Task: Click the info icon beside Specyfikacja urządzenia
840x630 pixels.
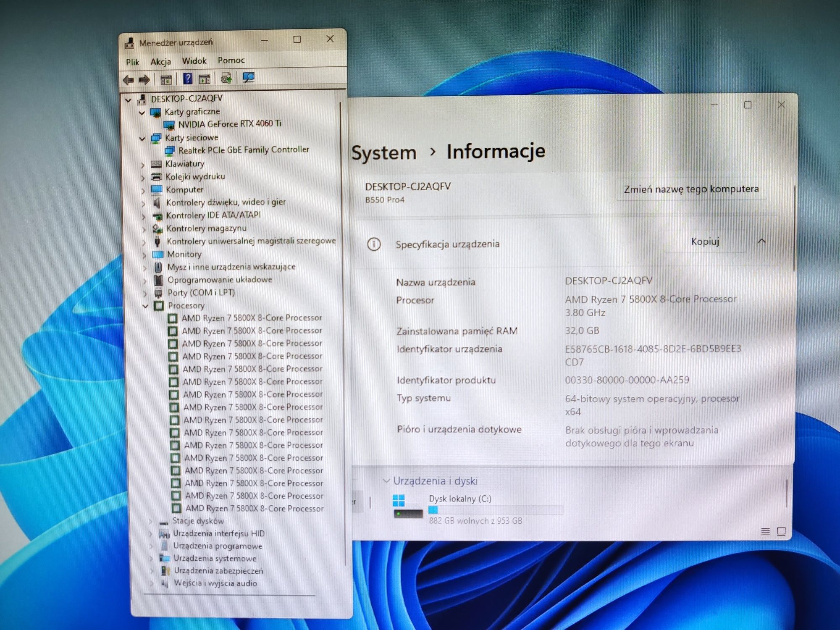Action: coord(374,244)
